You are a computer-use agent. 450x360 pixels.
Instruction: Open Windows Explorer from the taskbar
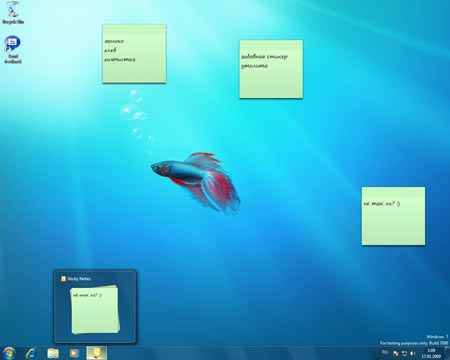(x=53, y=353)
